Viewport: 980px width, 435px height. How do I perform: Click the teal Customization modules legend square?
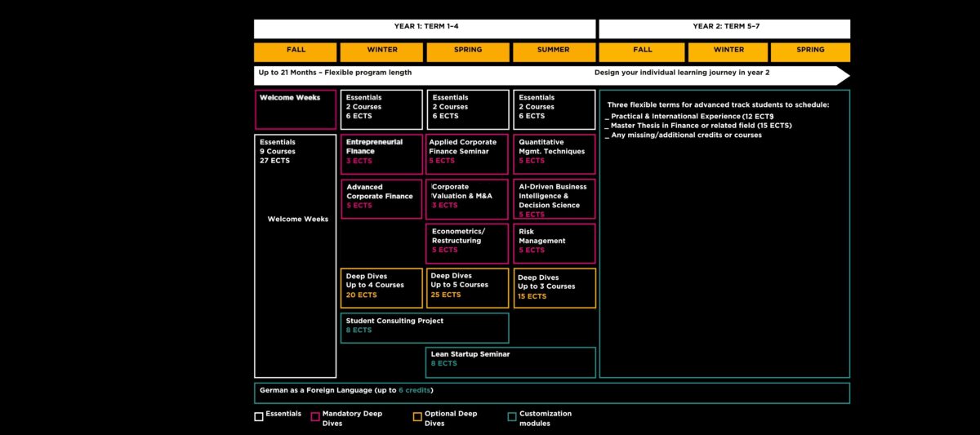pos(512,416)
